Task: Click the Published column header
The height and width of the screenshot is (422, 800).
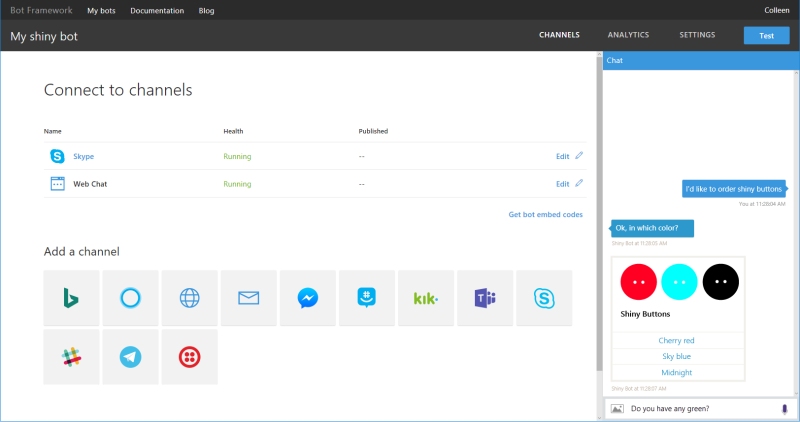Action: pos(373,131)
